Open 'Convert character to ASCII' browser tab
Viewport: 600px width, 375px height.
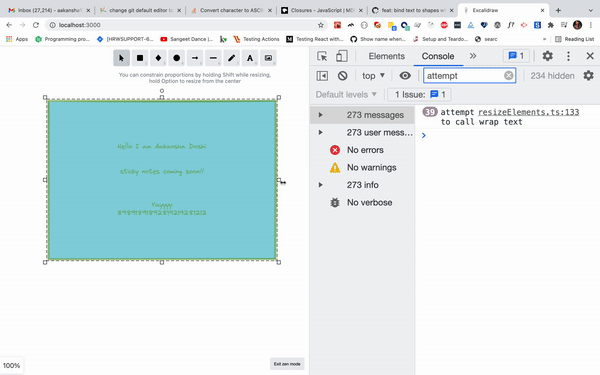pyautogui.click(x=231, y=10)
